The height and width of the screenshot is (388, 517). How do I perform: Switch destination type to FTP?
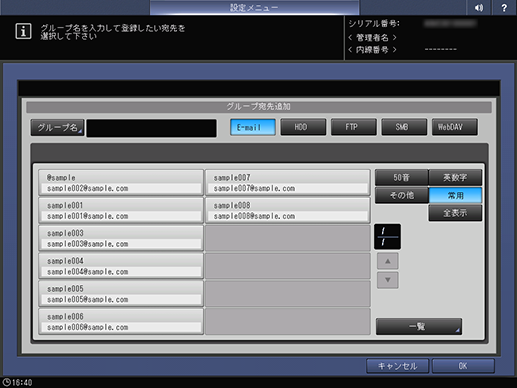pos(353,127)
